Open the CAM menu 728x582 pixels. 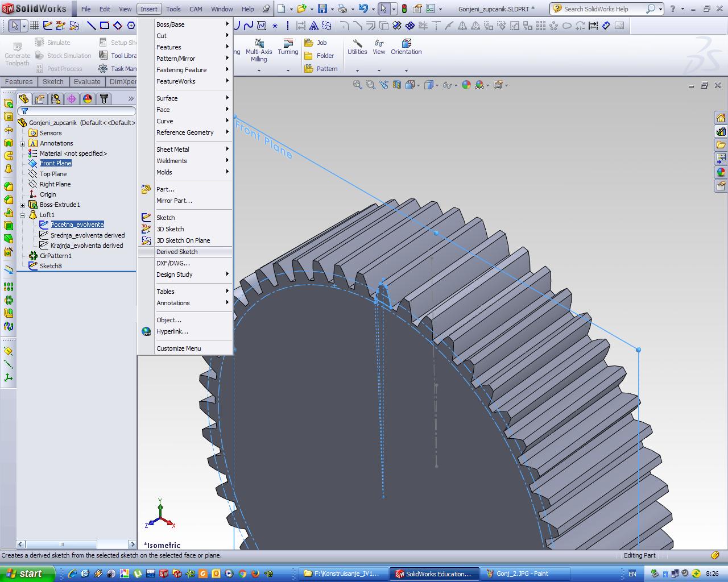(x=196, y=9)
